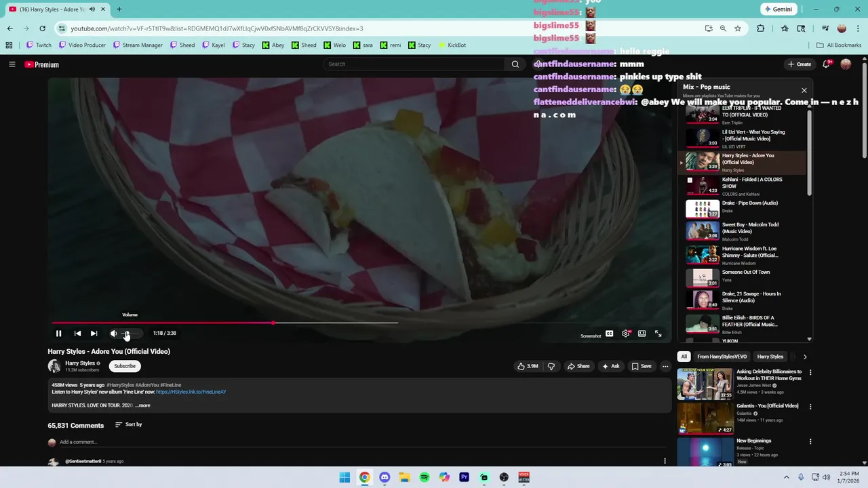868x488 pixels.
Task: Save video to a playlist
Action: click(x=641, y=366)
